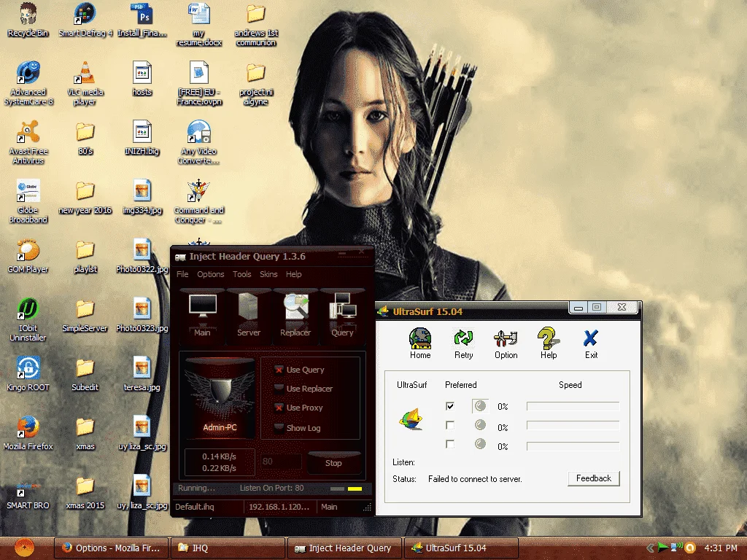
Task: Select the SimpleServer folder
Action: 85,315
